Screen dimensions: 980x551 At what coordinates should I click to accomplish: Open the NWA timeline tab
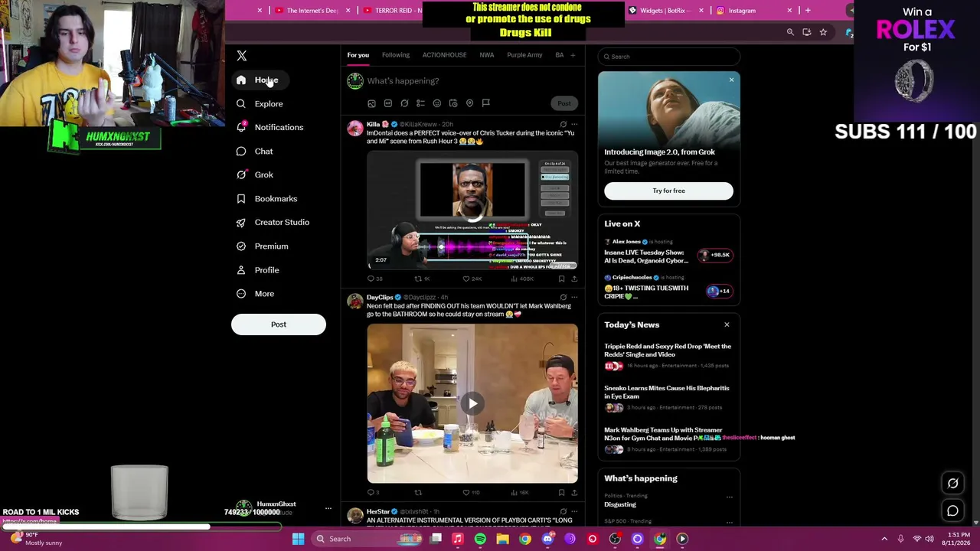click(x=487, y=55)
